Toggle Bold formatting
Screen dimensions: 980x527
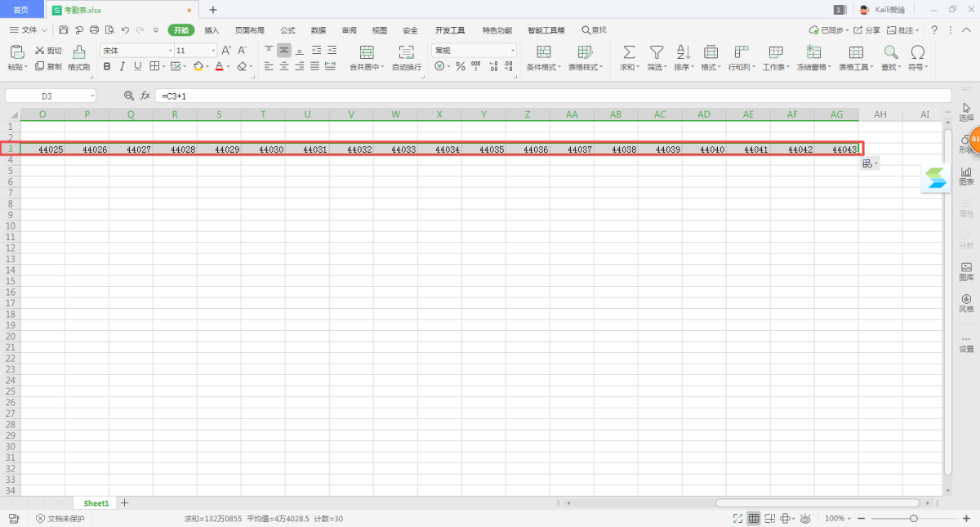[x=107, y=66]
